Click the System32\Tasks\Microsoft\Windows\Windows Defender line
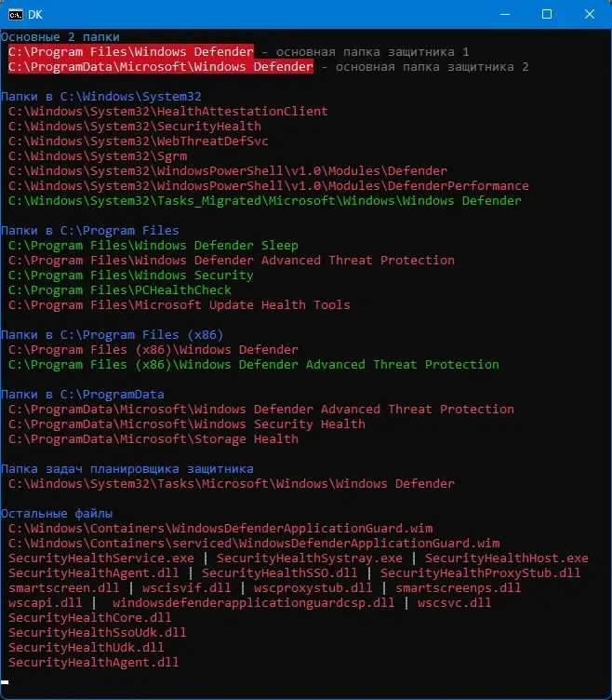Image resolution: width=612 pixels, height=700 pixels. pos(231,484)
